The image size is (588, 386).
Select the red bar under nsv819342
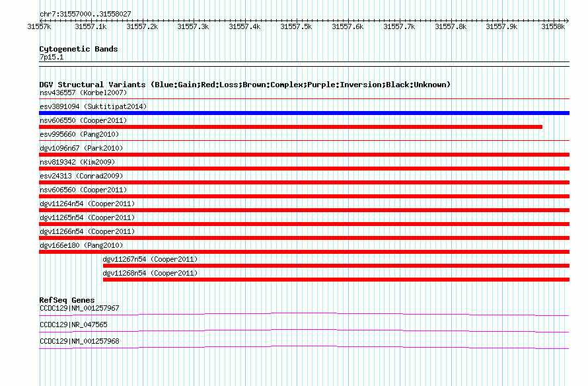point(304,169)
